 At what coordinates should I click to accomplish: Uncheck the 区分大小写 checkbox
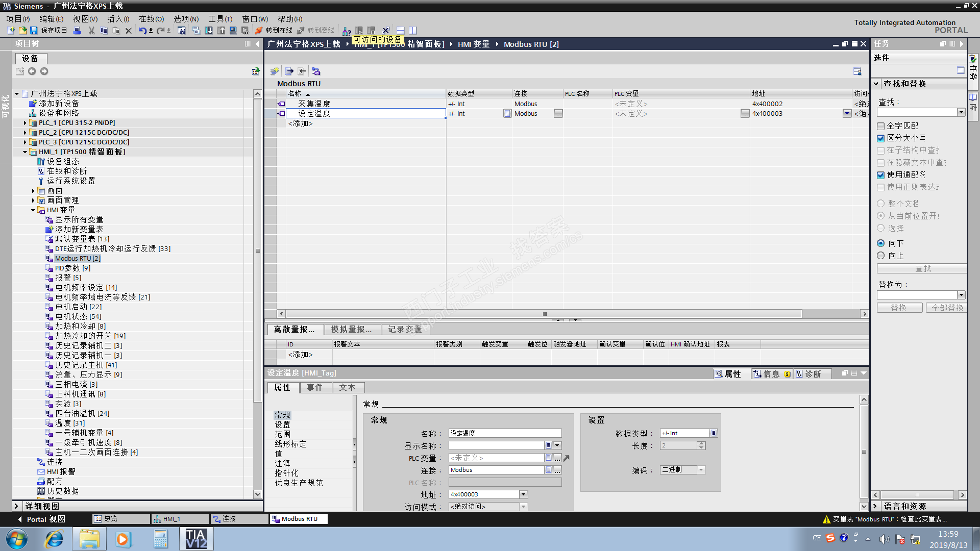(x=880, y=138)
